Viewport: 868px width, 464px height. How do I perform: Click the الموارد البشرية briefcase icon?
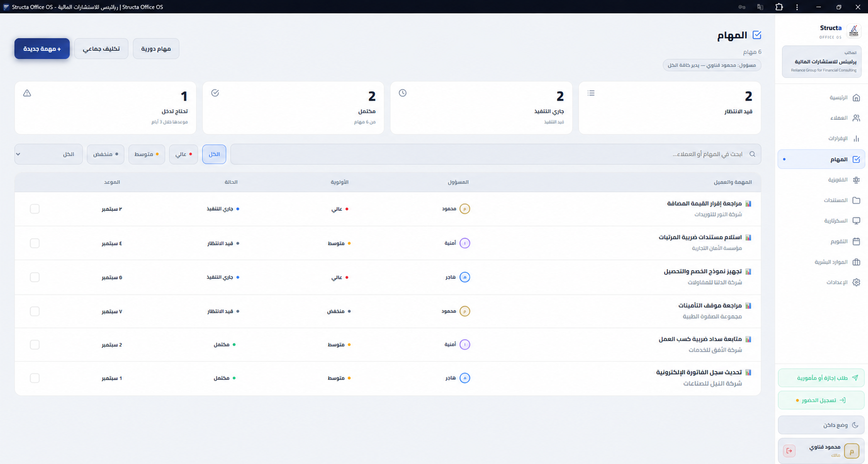click(856, 262)
